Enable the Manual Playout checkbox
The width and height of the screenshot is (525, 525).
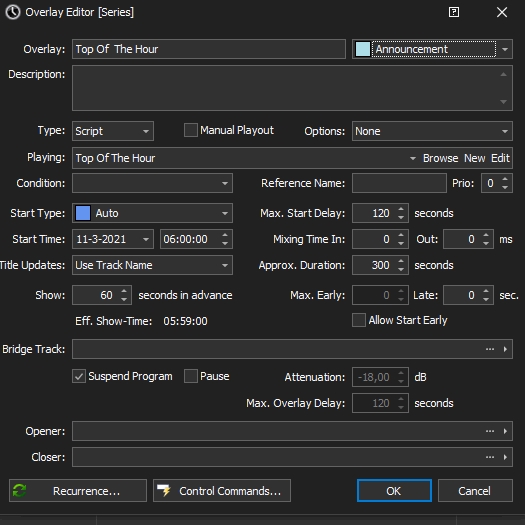pyautogui.click(x=191, y=130)
